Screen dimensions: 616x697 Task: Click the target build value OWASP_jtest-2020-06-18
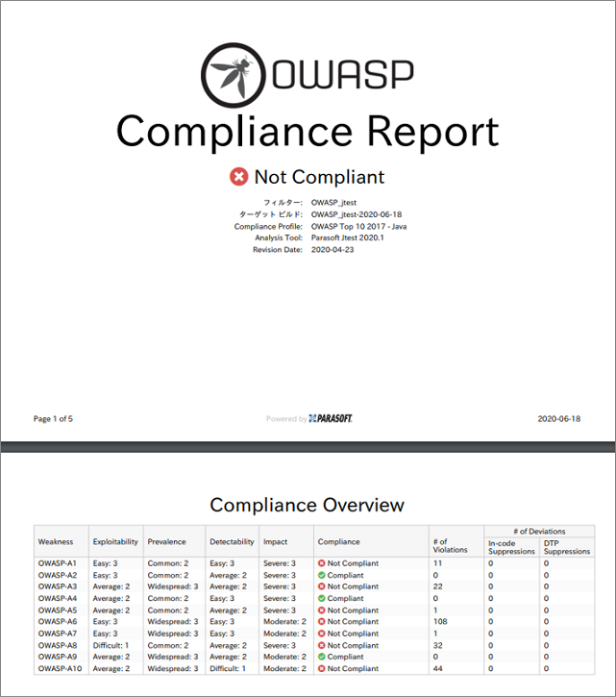[x=357, y=214]
